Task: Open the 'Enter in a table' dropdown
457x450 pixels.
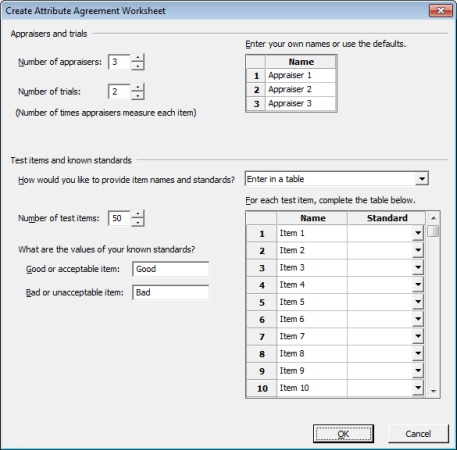Action: point(422,179)
